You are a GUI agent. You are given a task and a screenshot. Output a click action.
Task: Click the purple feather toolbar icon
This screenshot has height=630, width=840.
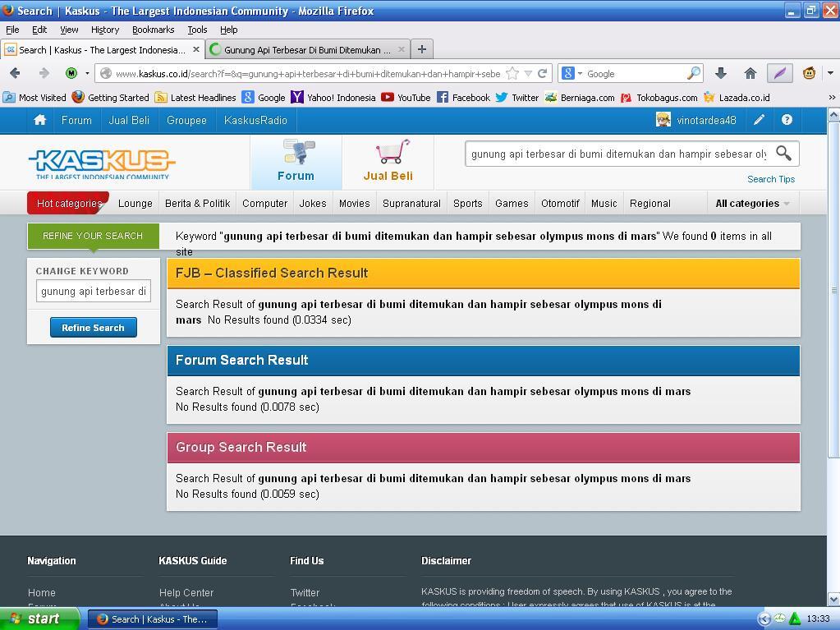click(x=779, y=73)
